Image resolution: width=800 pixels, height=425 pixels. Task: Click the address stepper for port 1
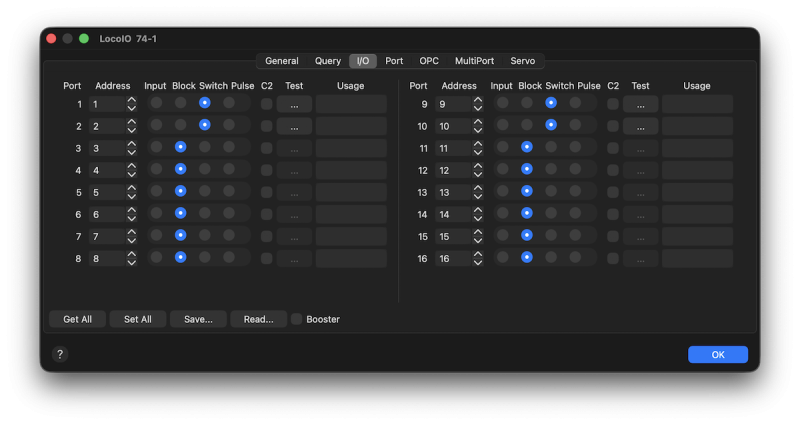(132, 104)
